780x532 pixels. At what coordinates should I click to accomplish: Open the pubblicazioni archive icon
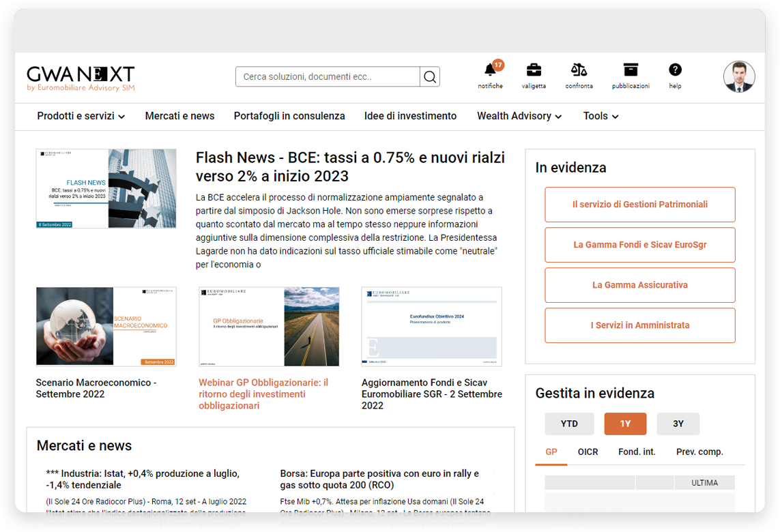(x=631, y=70)
